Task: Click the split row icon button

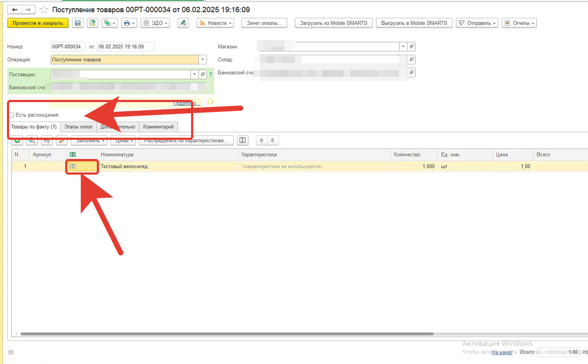Action: coord(243,140)
